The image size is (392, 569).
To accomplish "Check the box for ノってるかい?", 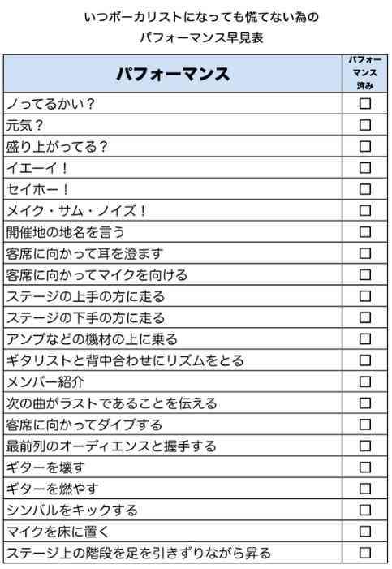I will pyautogui.click(x=364, y=103).
